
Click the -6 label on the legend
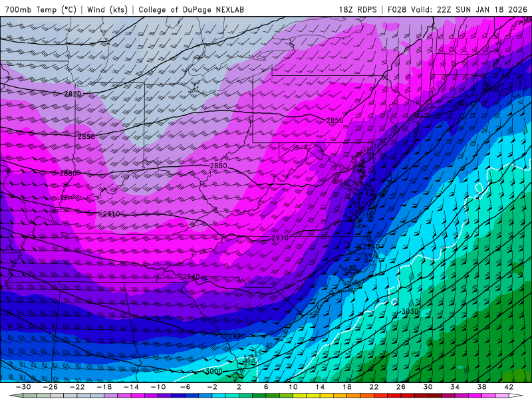click(185, 387)
